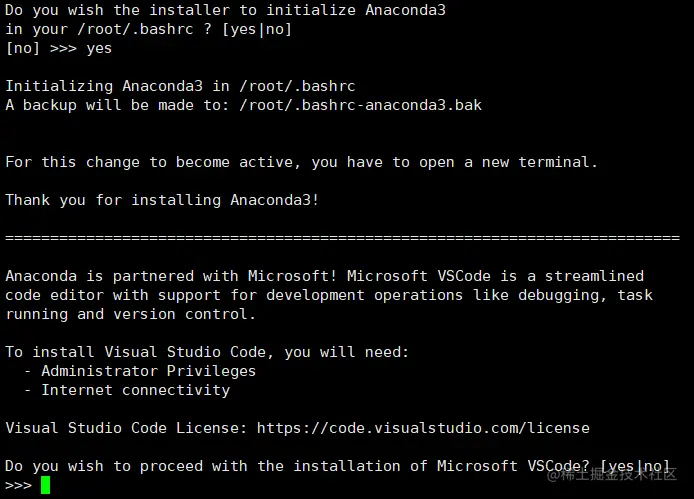Click the typed 'yes' response after [no] >>>
Image resolution: width=694 pixels, height=499 pixels.
pos(99,48)
